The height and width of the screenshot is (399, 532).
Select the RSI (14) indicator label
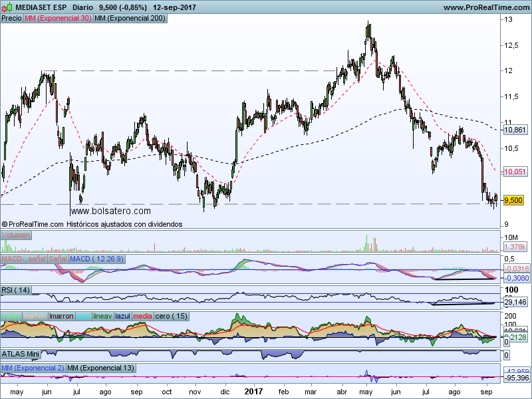[x=16, y=290]
